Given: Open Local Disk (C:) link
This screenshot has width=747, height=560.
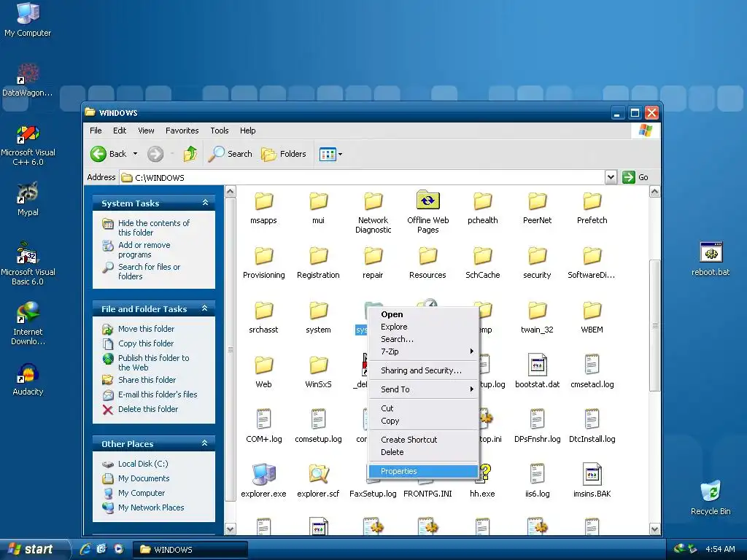Looking at the screenshot, I should [x=143, y=464].
